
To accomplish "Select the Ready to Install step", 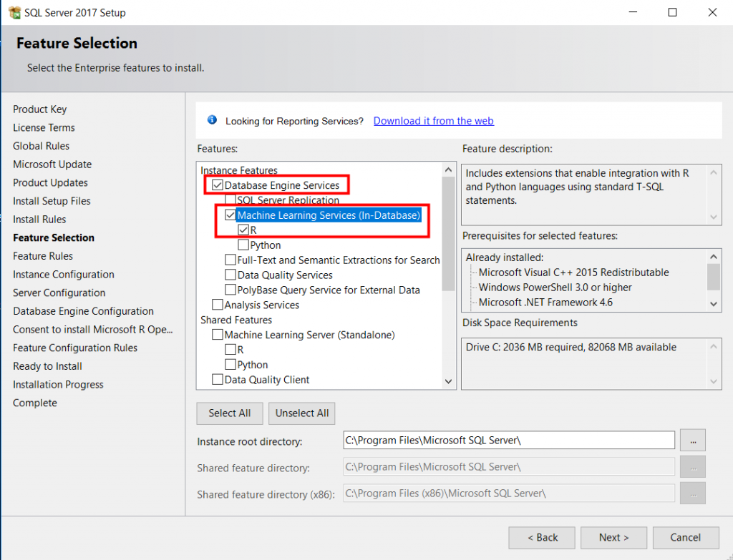I will tap(48, 366).
